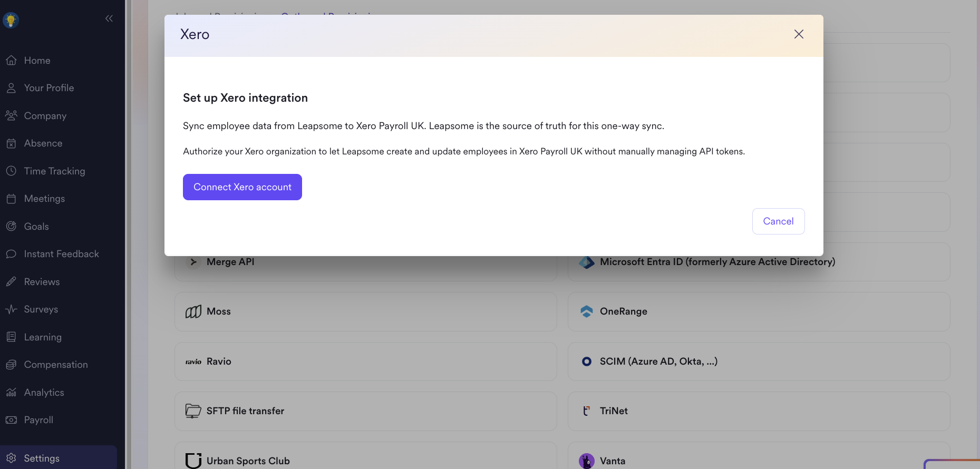Click the Payroll banknote icon

coord(11,420)
